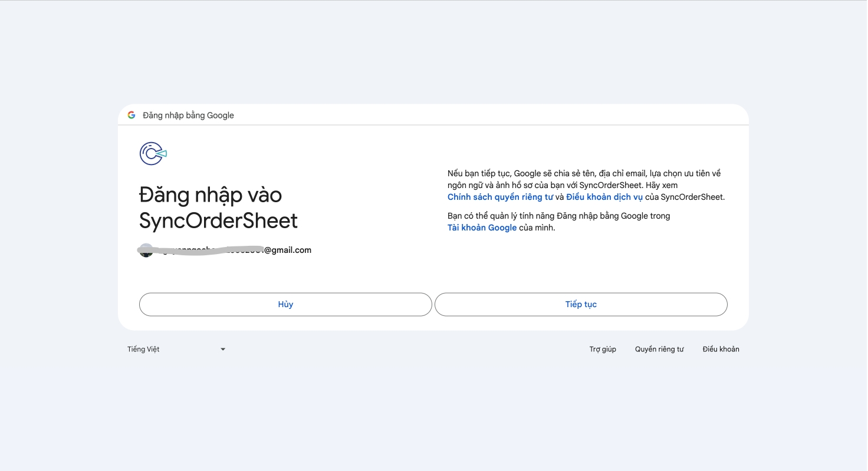The image size is (868, 471).
Task: Click the Google "G" logo
Action: [131, 115]
